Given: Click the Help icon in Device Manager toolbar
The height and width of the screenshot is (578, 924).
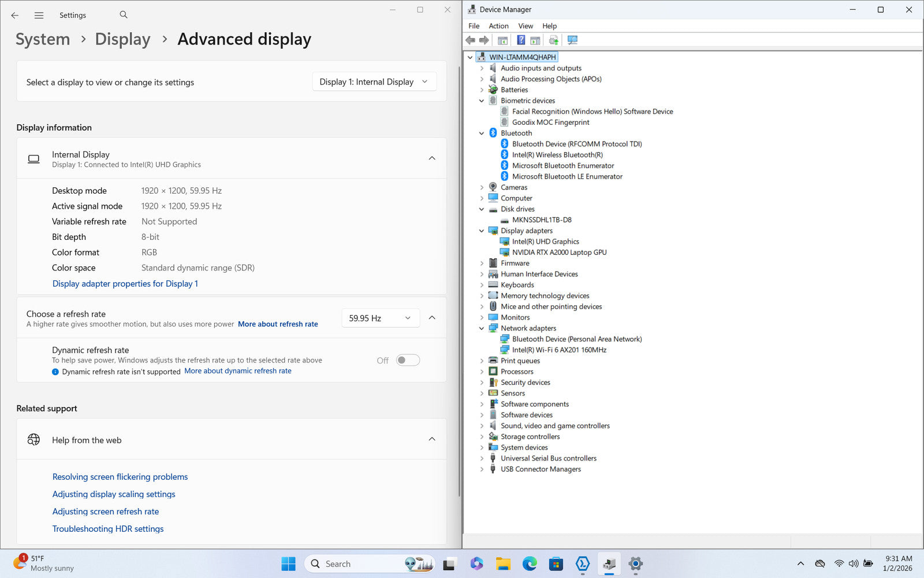Looking at the screenshot, I should 521,40.
